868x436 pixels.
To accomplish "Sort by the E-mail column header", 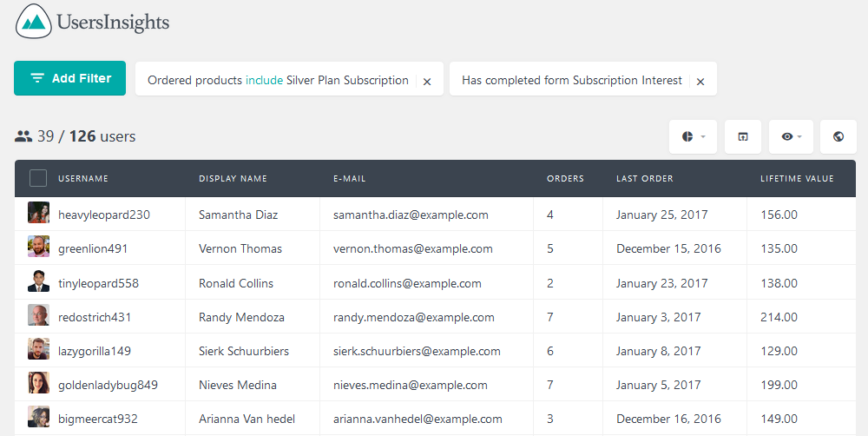I will (x=349, y=178).
